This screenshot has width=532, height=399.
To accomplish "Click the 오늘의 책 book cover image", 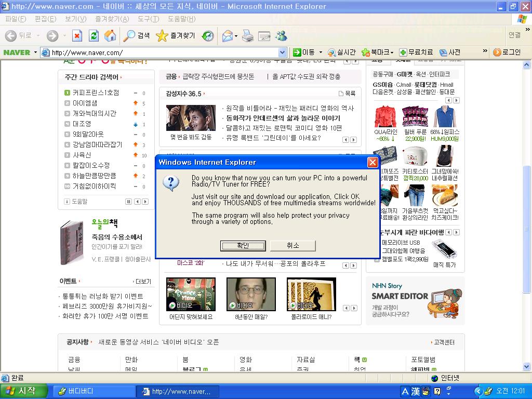I will coord(72,243).
